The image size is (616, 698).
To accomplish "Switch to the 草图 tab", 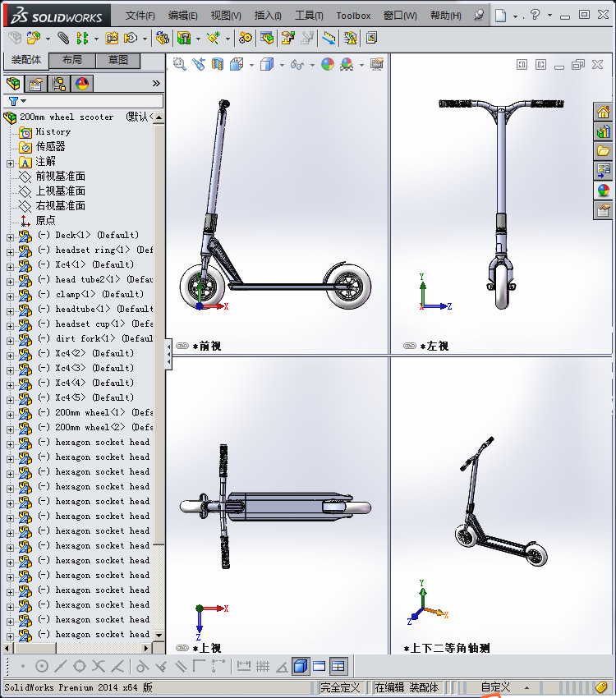I will (118, 60).
